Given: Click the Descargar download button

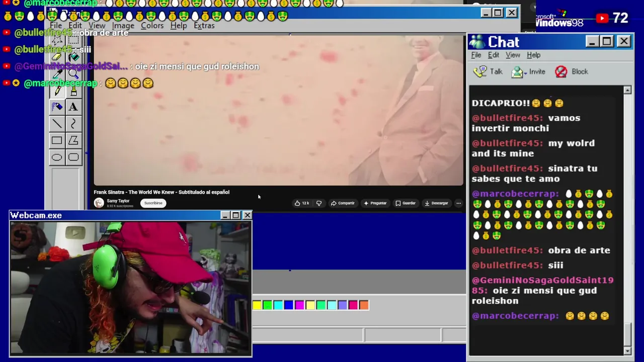Looking at the screenshot, I should pos(436,203).
